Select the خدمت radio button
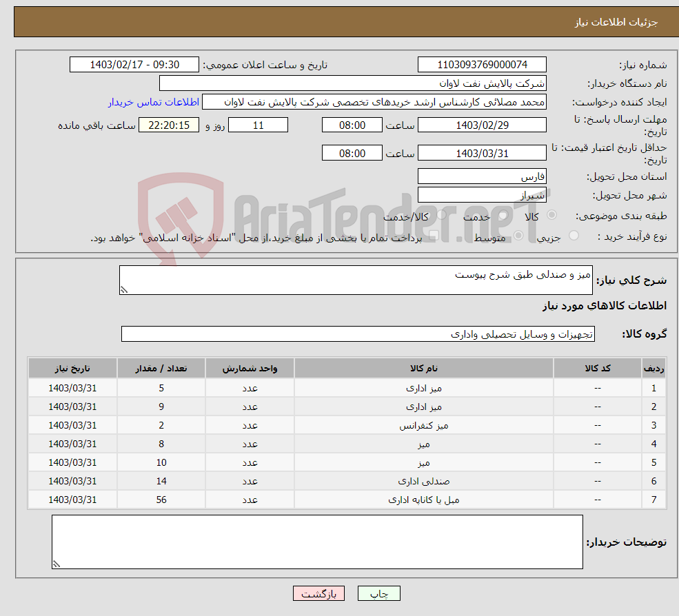This screenshot has width=679, height=616. (503, 215)
